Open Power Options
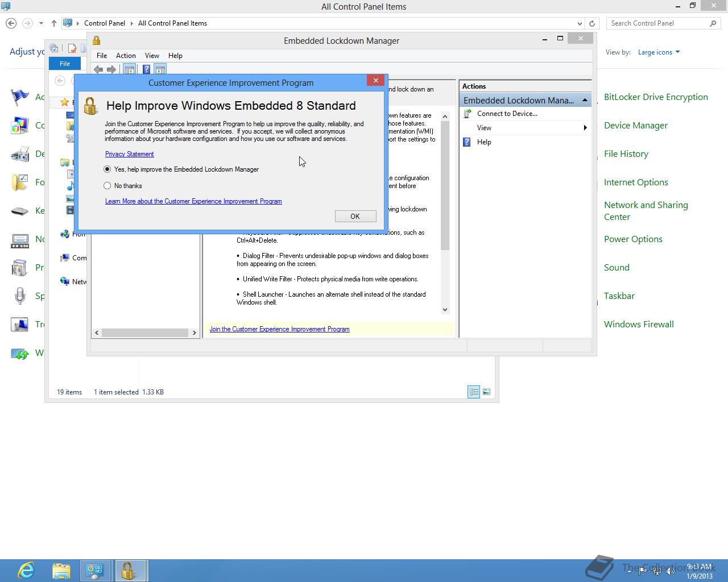Viewport: 728px width, 582px height. coord(633,239)
